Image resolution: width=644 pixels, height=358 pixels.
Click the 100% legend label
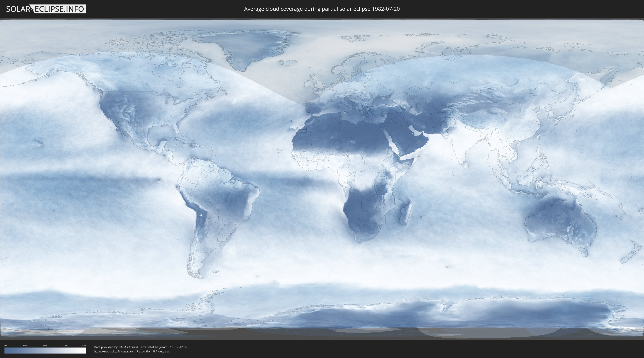pos(83,345)
